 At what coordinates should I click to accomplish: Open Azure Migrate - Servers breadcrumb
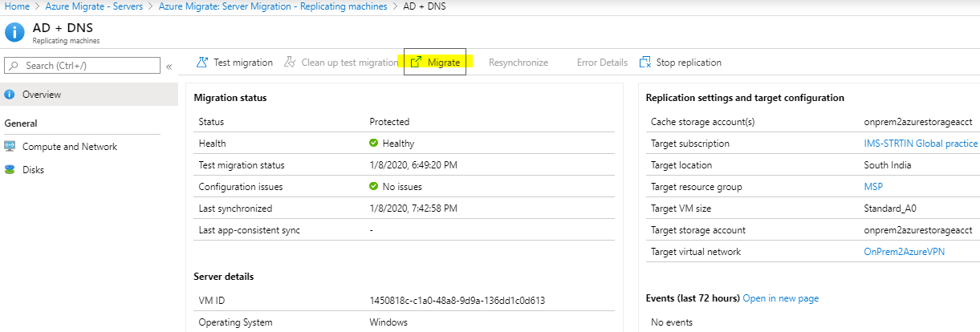click(x=93, y=6)
